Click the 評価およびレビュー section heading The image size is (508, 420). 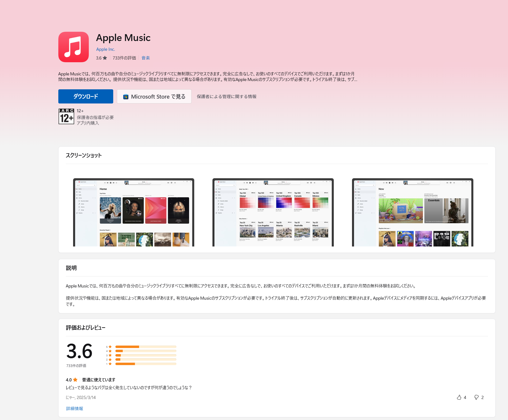pos(85,328)
